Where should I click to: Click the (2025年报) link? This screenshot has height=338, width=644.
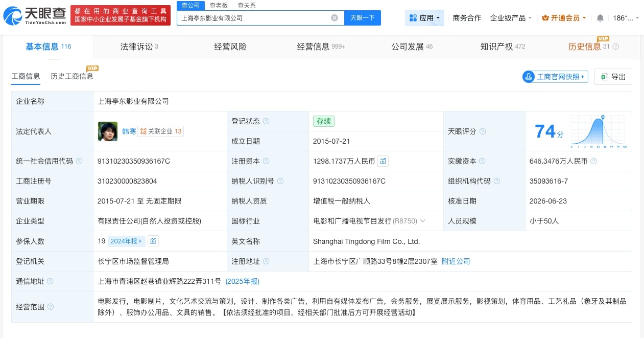pos(243,281)
